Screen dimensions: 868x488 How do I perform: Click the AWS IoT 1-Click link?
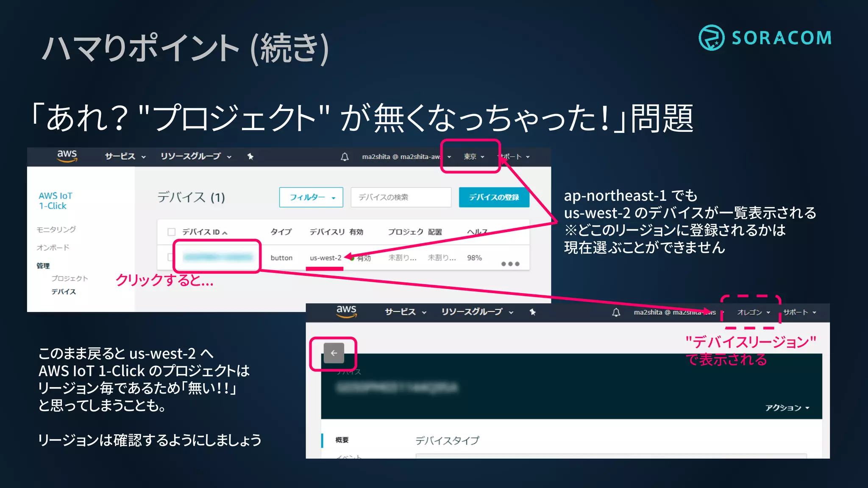pyautogui.click(x=55, y=201)
